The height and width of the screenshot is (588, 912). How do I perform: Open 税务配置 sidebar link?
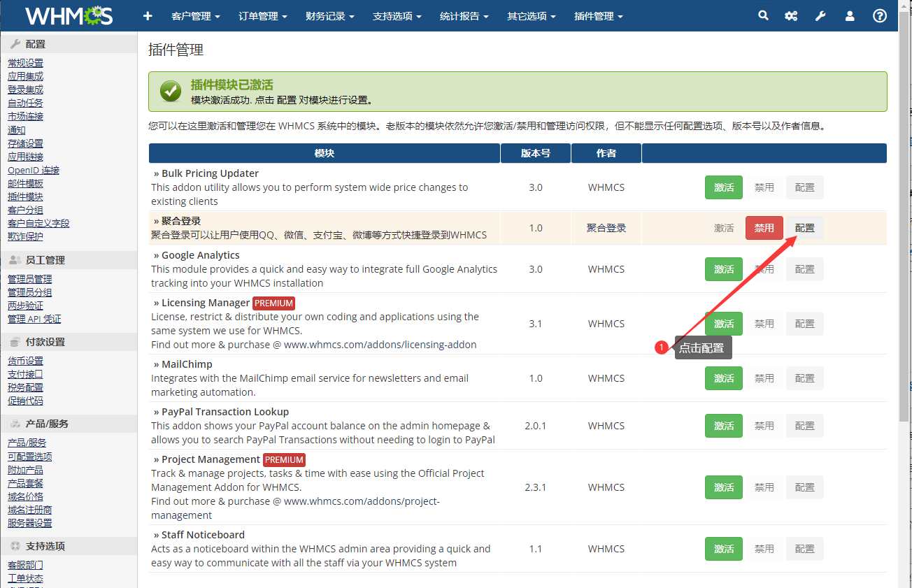[25, 387]
